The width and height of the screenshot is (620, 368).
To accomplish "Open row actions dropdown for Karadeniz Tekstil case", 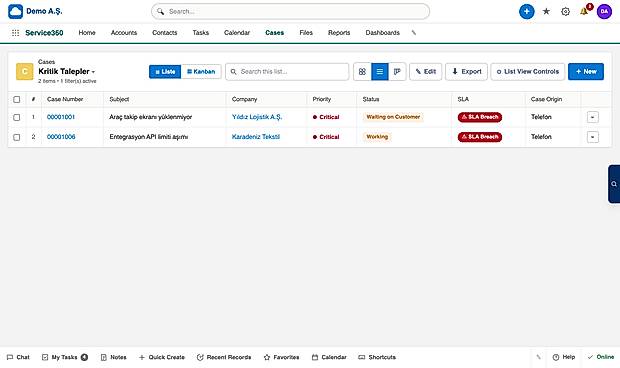I will coord(592,137).
